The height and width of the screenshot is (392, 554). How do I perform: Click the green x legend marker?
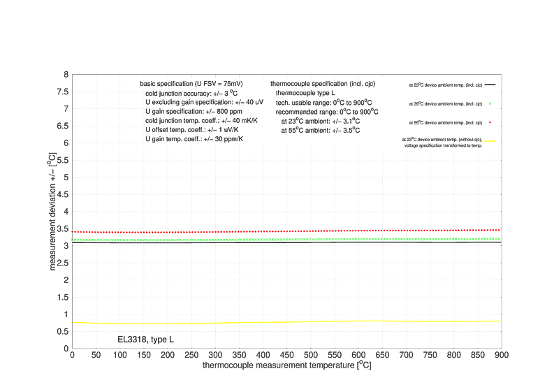[490, 103]
